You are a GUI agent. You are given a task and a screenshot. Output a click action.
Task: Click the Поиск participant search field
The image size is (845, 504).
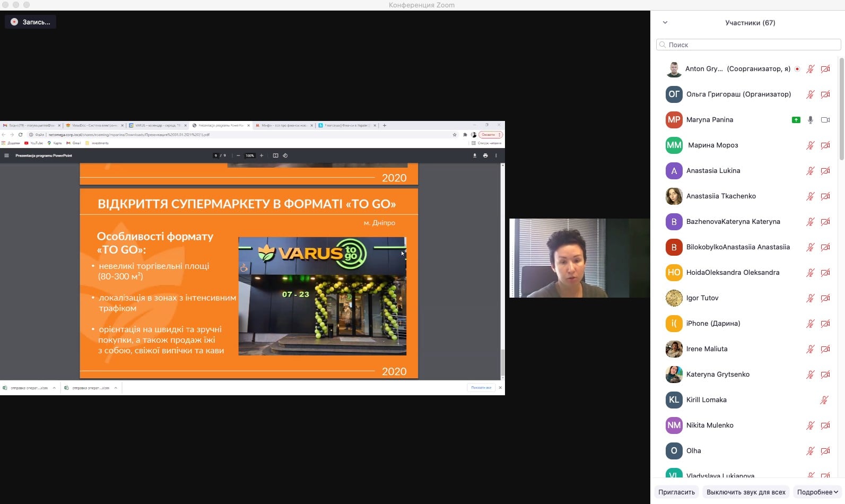pyautogui.click(x=748, y=45)
